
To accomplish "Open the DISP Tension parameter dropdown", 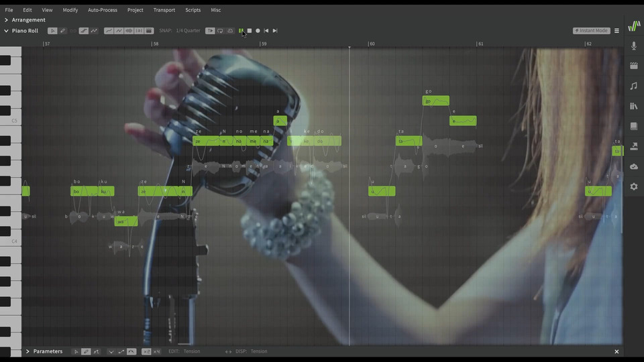I will point(259,351).
